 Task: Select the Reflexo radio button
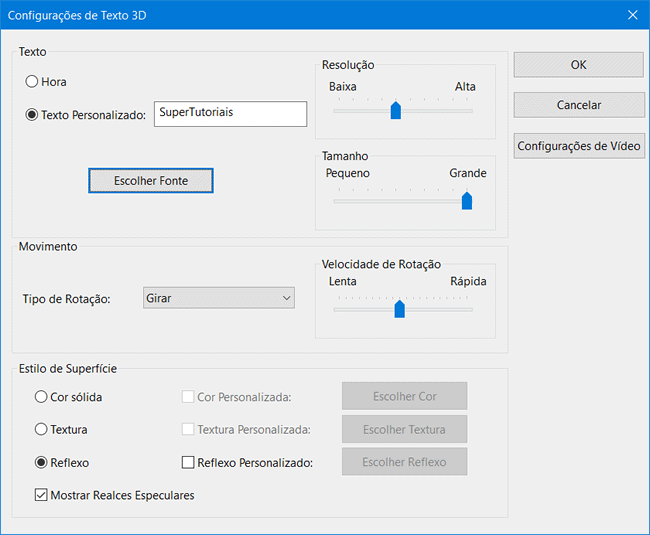[x=42, y=463]
